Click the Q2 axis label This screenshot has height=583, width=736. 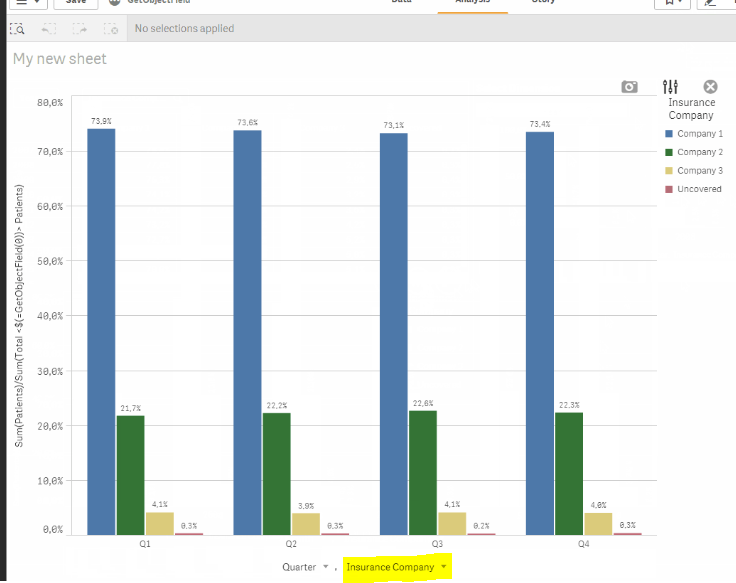pyautogui.click(x=291, y=544)
